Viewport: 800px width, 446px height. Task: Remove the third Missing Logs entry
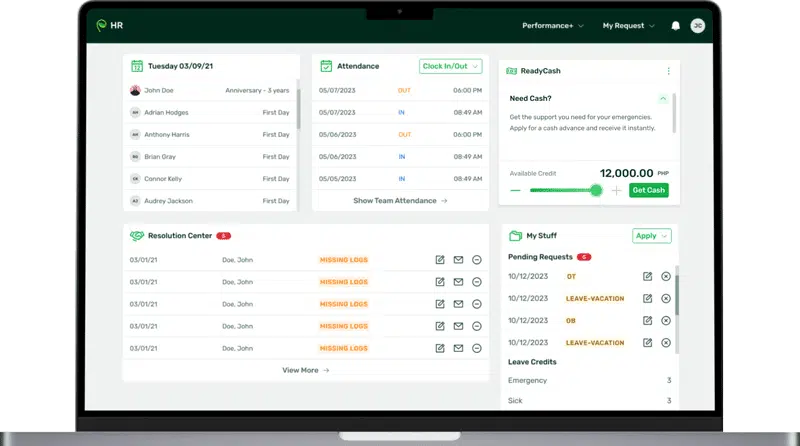[x=477, y=304]
